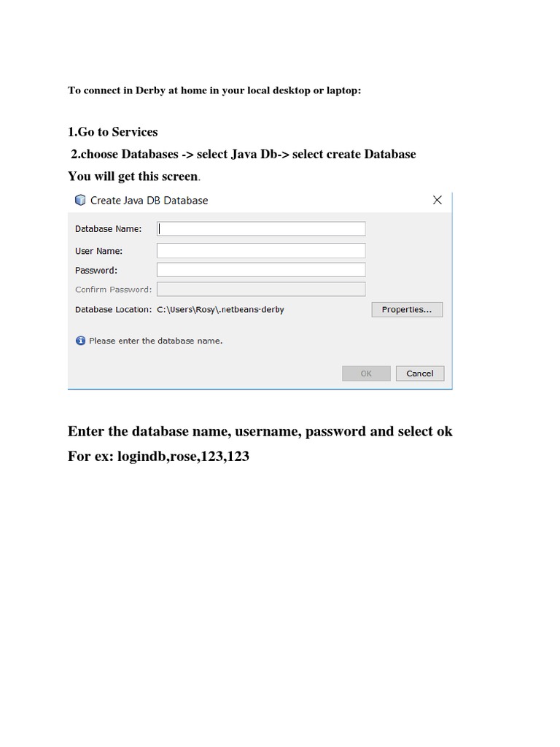
Task: Click the blue information icon beside the message
Action: click(80, 341)
